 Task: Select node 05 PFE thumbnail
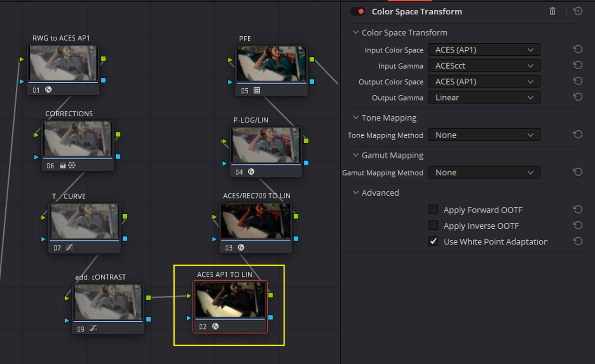point(272,65)
